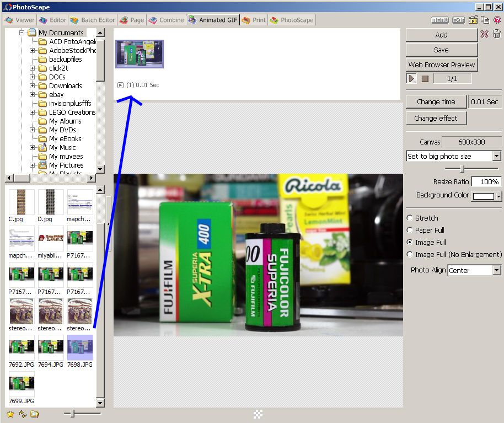Click the file list scroll down arrow
Viewport: 504px width, 423px height.
pos(100,403)
